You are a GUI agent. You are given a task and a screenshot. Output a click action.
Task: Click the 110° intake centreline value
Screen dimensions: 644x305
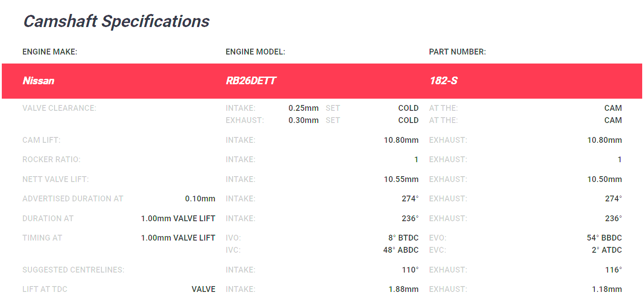[x=410, y=270]
